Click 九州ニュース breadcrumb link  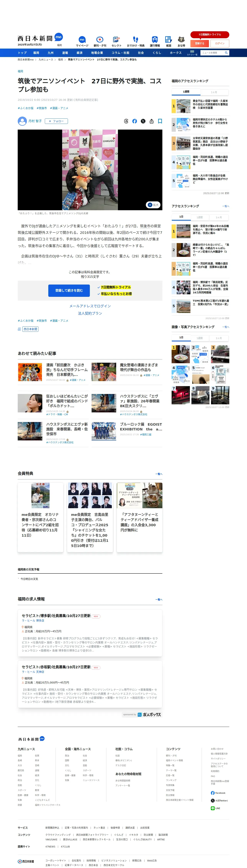46,60
